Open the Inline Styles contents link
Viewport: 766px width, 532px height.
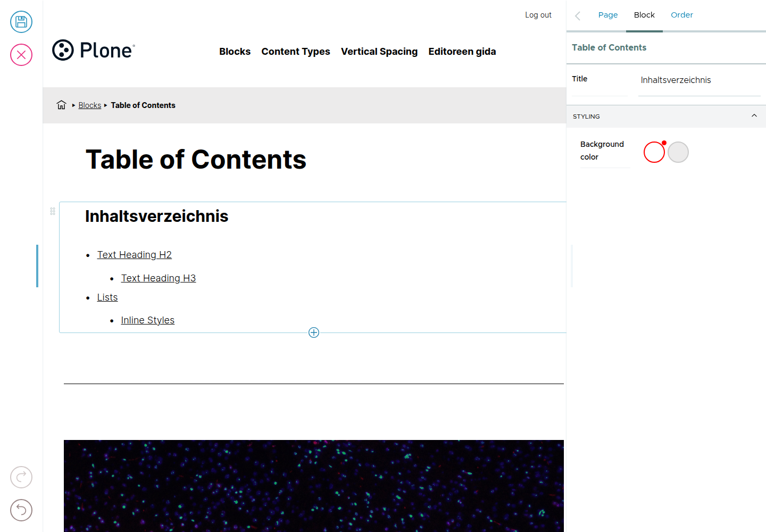click(148, 320)
